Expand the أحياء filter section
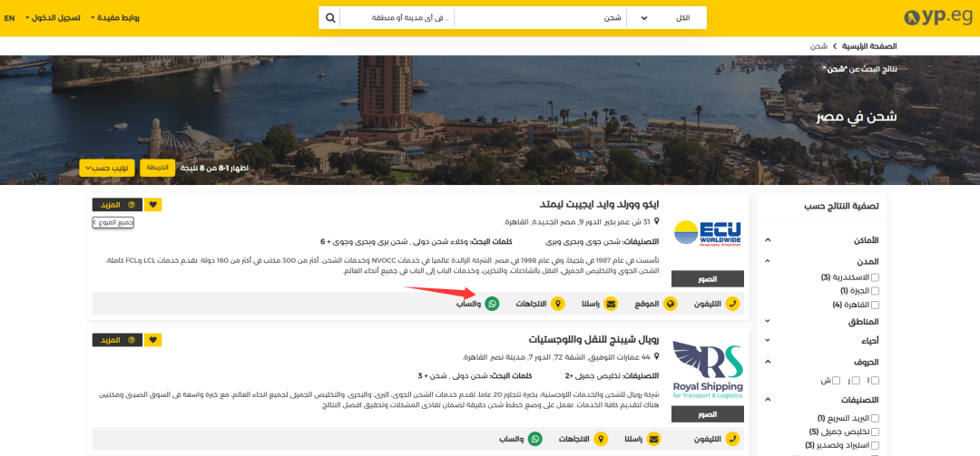 click(769, 341)
